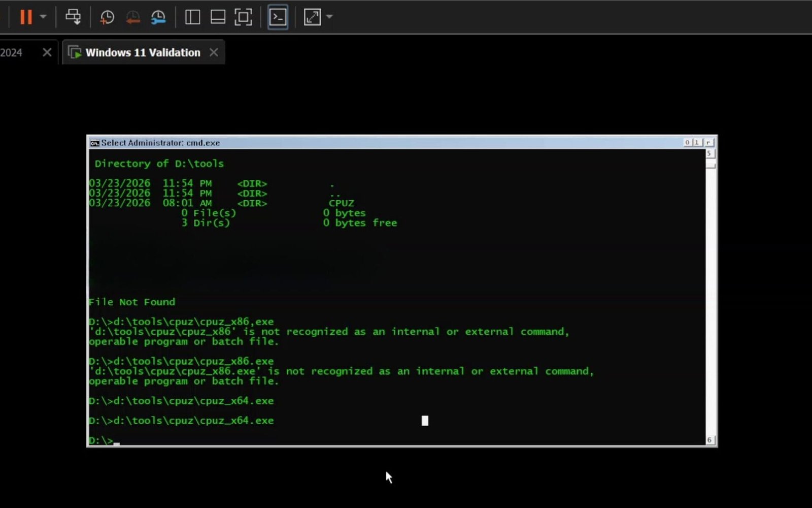812x508 pixels.
Task: Switch to the 2024 tab
Action: (x=13, y=52)
